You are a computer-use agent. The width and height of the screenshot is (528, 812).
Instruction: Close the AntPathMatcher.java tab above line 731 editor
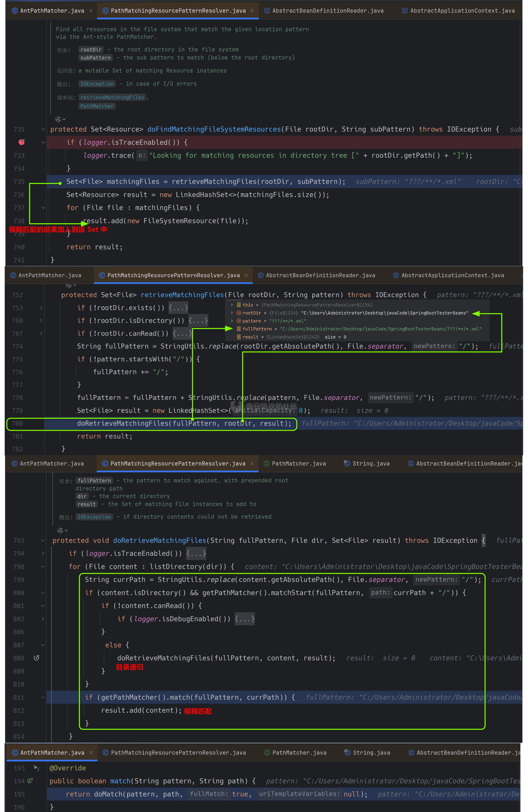pyautogui.click(x=91, y=11)
